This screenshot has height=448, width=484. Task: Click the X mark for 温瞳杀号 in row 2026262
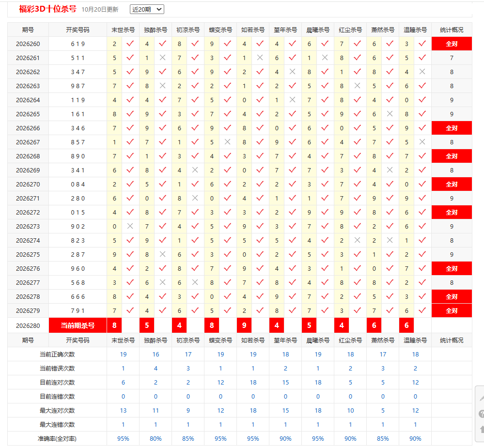(422, 72)
